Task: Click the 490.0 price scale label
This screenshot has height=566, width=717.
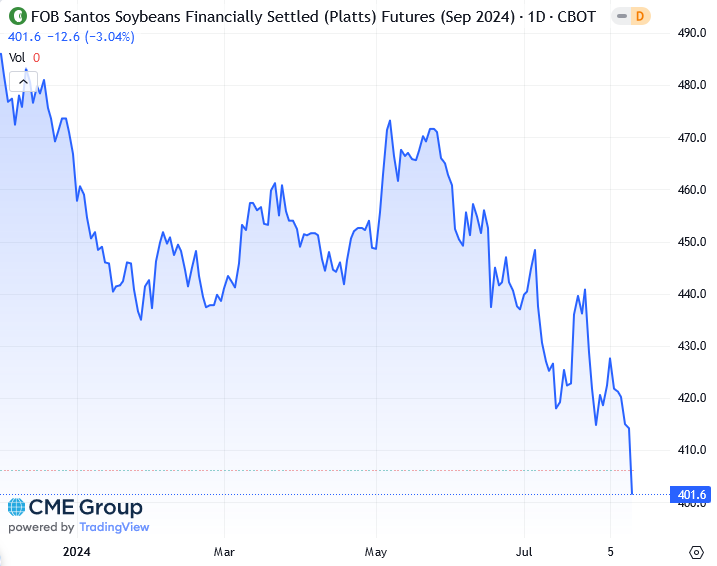Action: tap(692, 33)
